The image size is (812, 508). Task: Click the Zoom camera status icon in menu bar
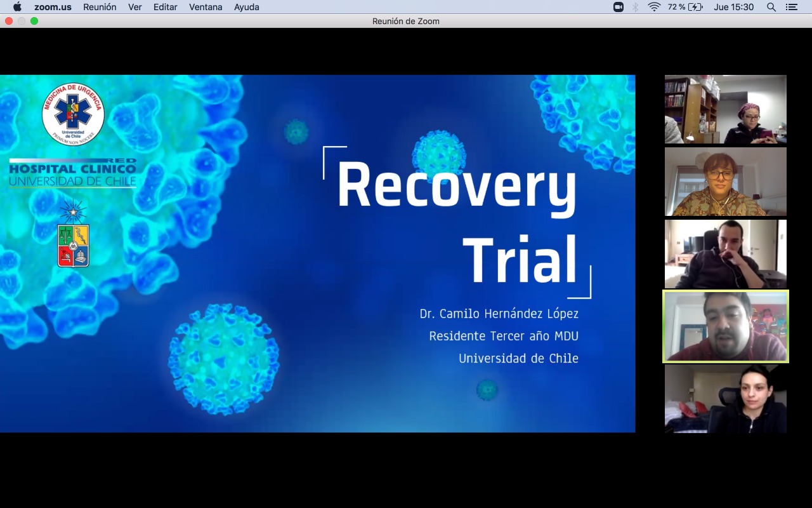(x=619, y=7)
